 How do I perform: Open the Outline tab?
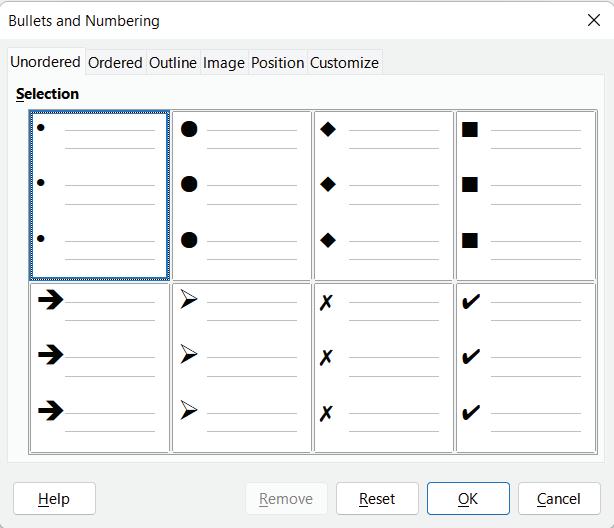coord(173,62)
